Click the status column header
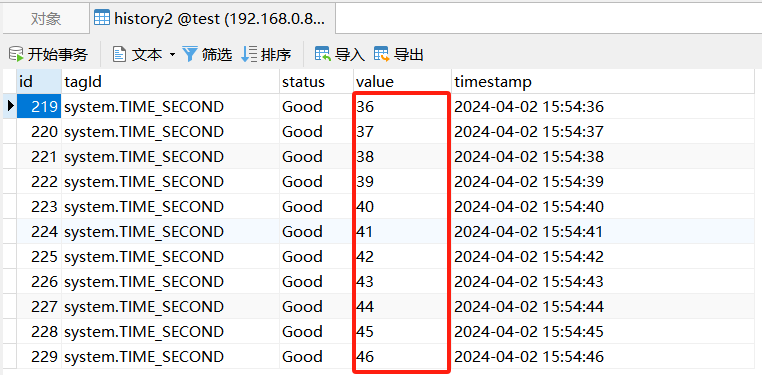Viewport: 762px width, 375px height. click(316, 82)
